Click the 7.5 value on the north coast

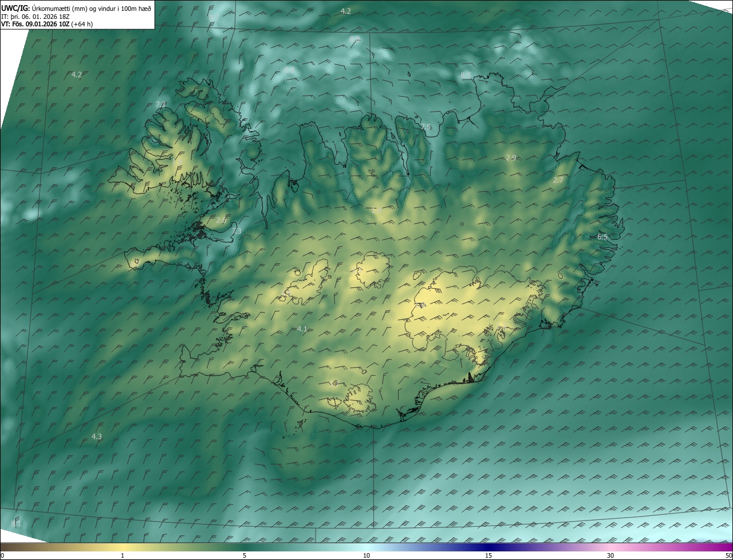(425, 127)
